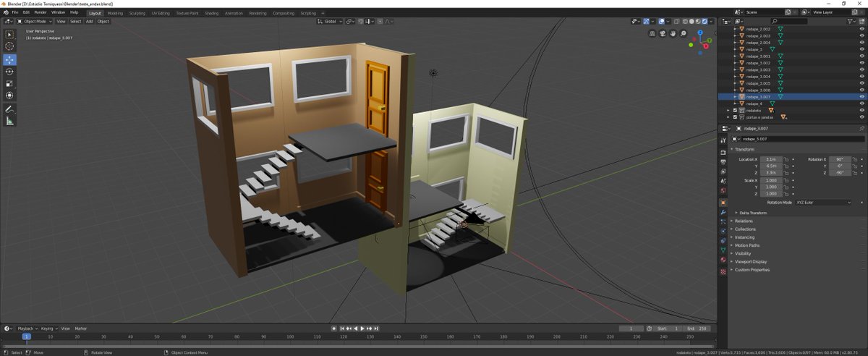Select the Annotate tool
This screenshot has width=868, height=356.
(9, 109)
